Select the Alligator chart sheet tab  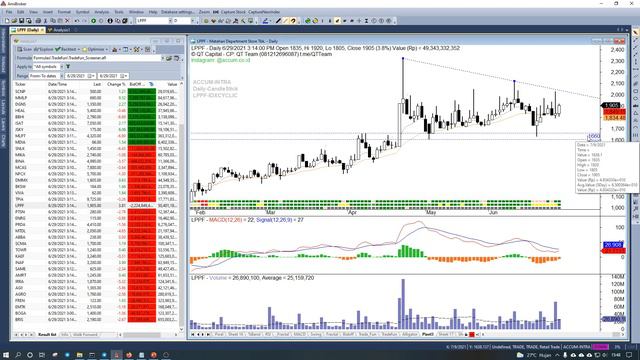pyautogui.click(x=409, y=334)
